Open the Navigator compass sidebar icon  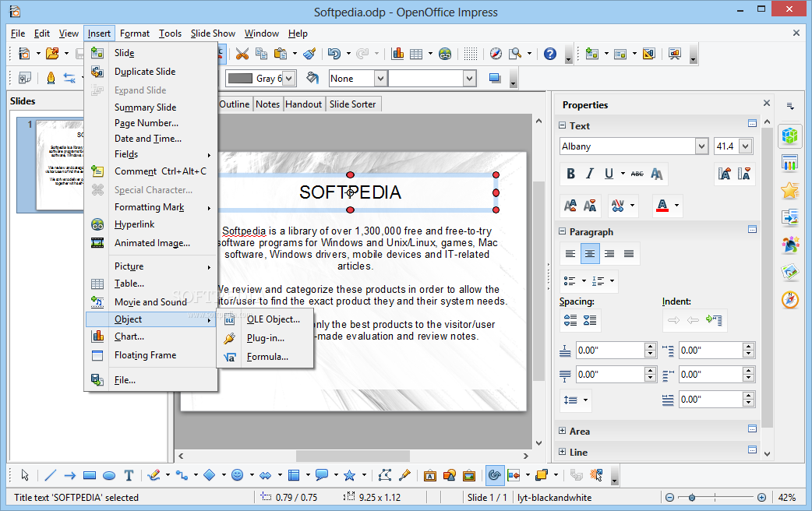(790, 299)
